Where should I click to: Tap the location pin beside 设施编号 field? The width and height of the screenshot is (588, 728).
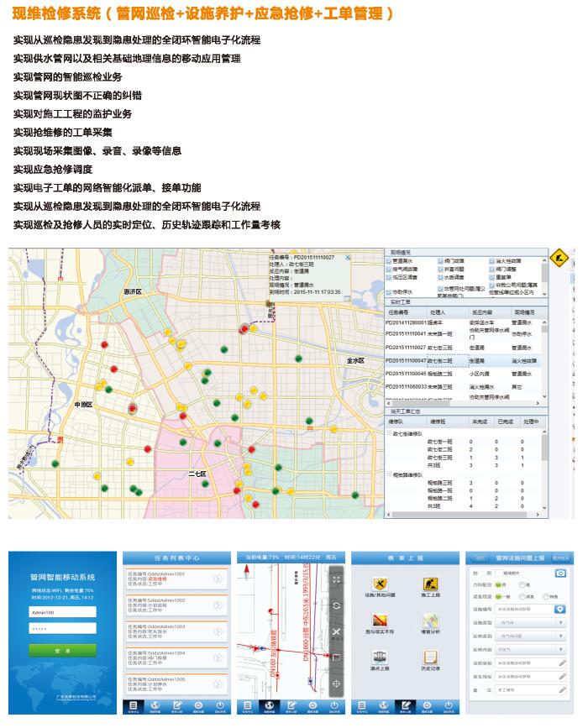coord(561,609)
